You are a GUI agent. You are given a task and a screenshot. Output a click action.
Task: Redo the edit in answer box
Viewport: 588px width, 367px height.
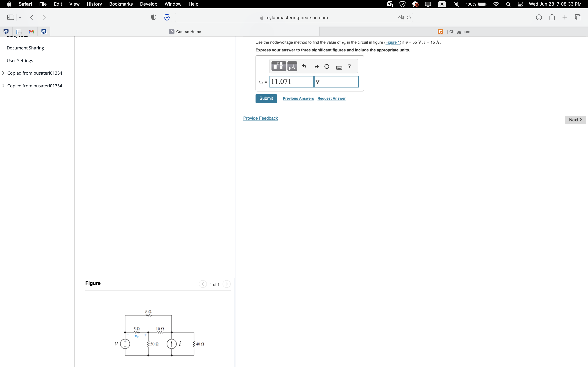coord(316,66)
